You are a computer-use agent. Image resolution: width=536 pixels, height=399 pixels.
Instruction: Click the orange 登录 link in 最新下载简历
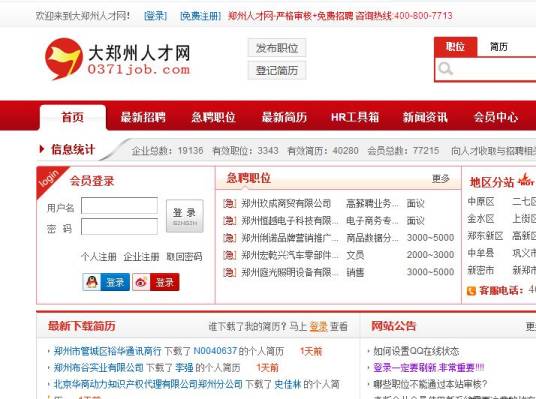click(319, 327)
